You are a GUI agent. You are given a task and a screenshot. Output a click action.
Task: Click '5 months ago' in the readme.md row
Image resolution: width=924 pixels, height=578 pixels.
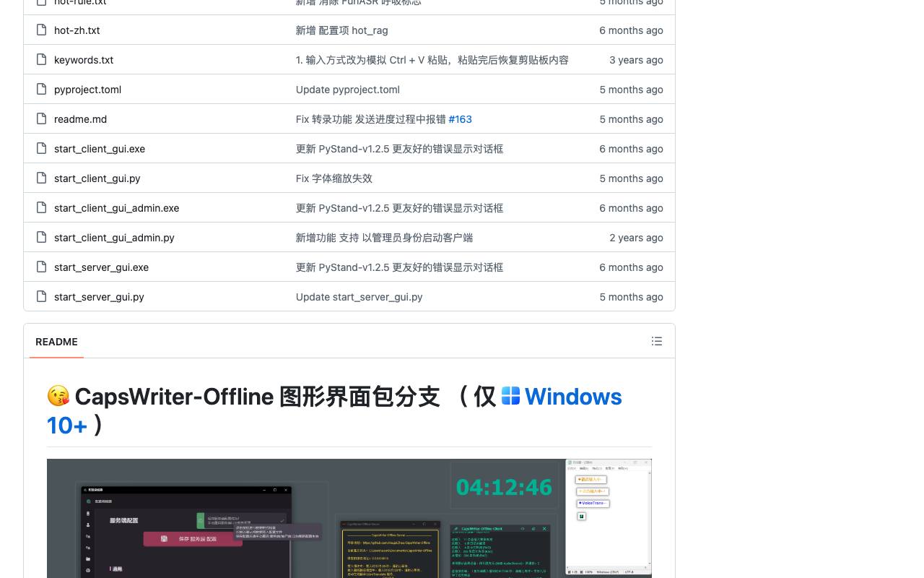(631, 119)
